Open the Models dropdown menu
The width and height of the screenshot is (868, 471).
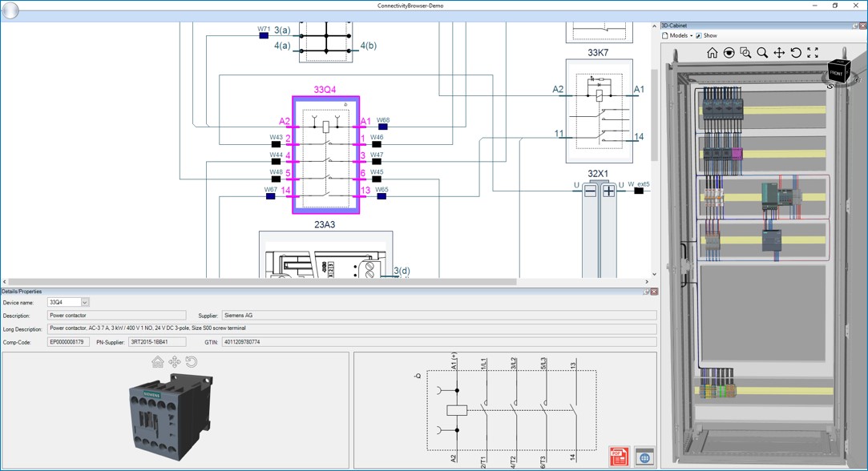[x=680, y=35]
